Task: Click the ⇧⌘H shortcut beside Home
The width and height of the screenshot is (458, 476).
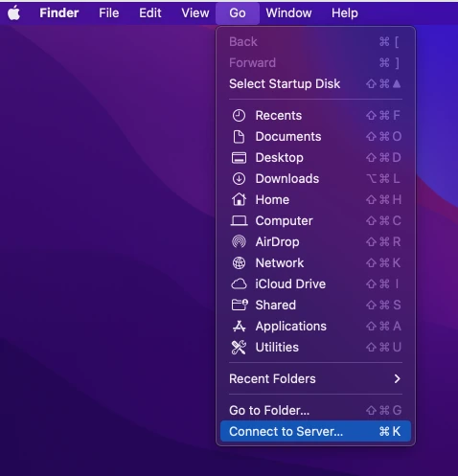Action: [383, 200]
